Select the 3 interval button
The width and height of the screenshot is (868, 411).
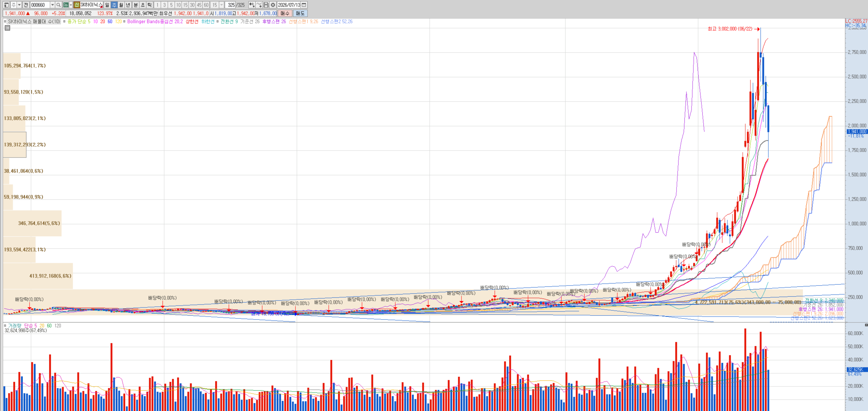click(164, 5)
